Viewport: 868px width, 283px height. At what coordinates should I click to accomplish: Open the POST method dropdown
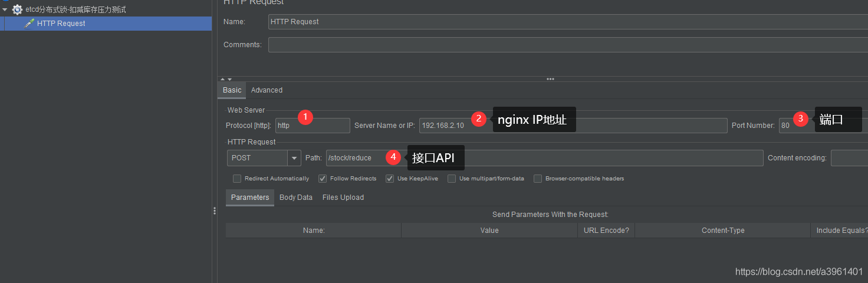[x=294, y=158]
